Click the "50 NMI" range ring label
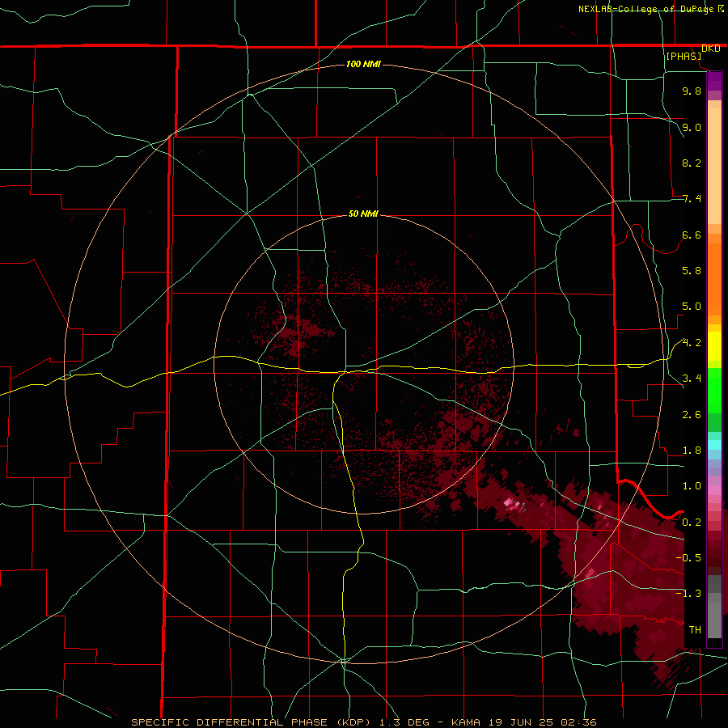 point(363,214)
